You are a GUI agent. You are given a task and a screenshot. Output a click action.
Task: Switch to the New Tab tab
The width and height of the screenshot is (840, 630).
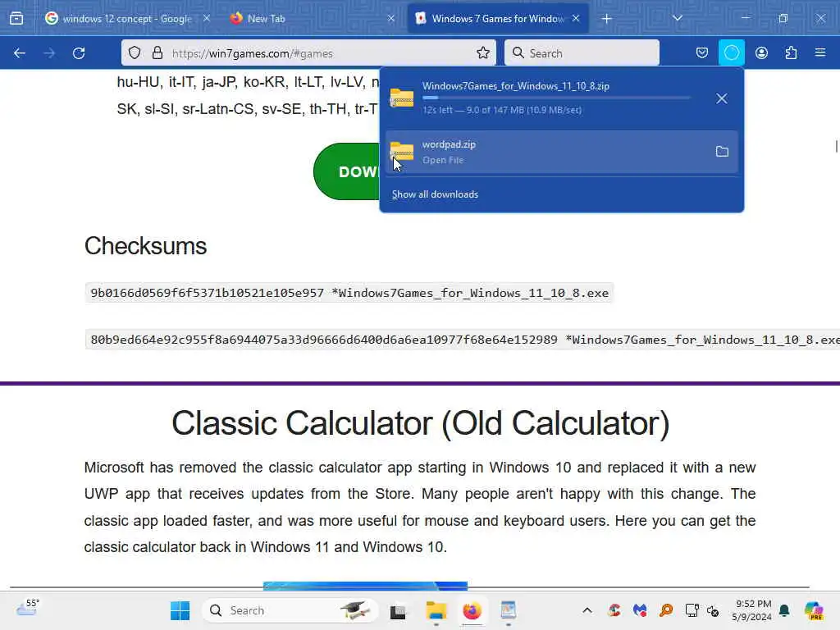tap(313, 19)
